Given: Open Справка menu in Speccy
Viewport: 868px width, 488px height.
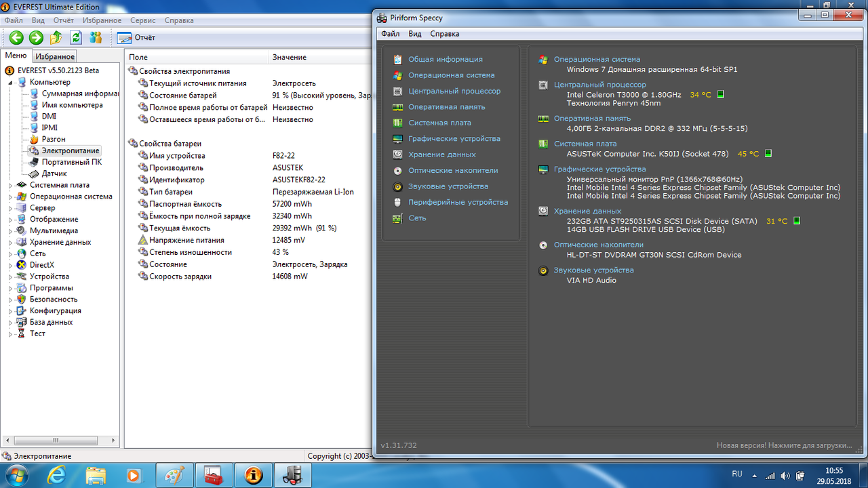Looking at the screenshot, I should point(445,34).
